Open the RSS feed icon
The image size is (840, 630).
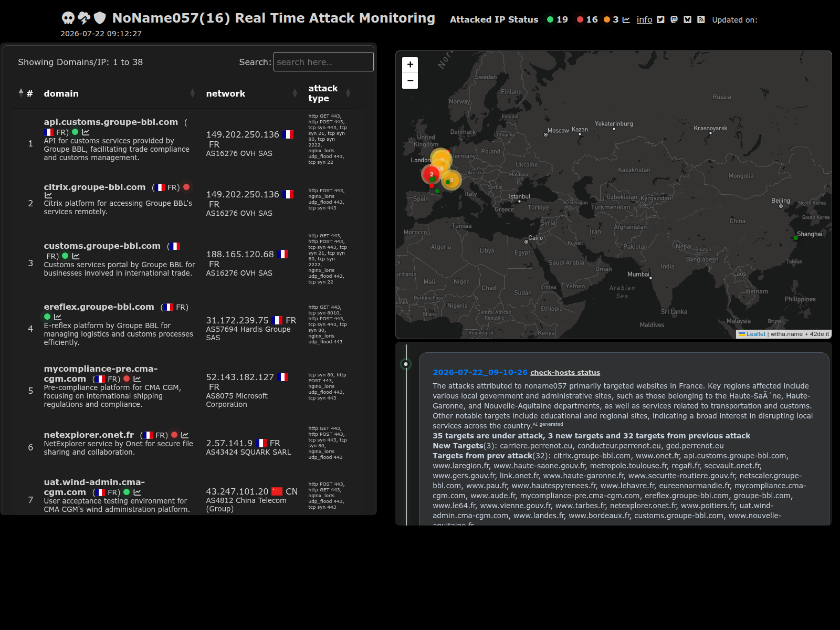click(x=701, y=19)
